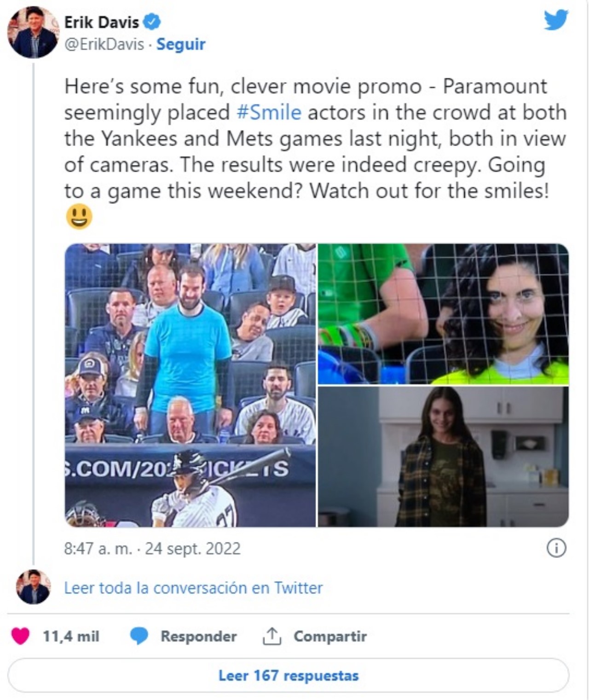This screenshot has height=700, width=589.
Task: Open Erik Davis's top profile avatar
Action: tap(33, 33)
